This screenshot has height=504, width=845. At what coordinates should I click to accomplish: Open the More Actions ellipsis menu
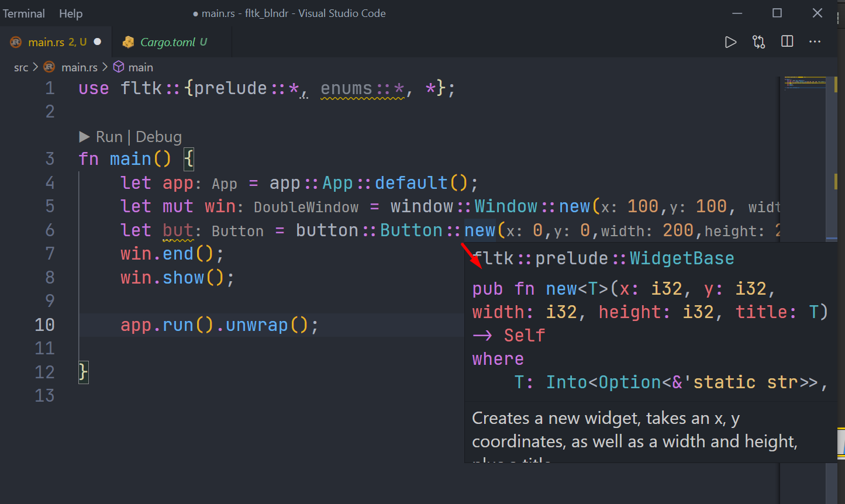tap(815, 42)
